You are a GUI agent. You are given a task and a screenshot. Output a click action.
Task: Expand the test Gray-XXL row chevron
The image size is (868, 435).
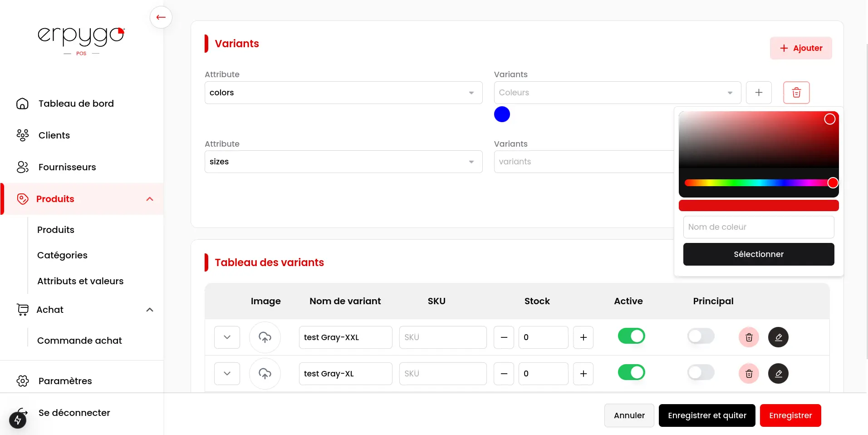coord(227,337)
